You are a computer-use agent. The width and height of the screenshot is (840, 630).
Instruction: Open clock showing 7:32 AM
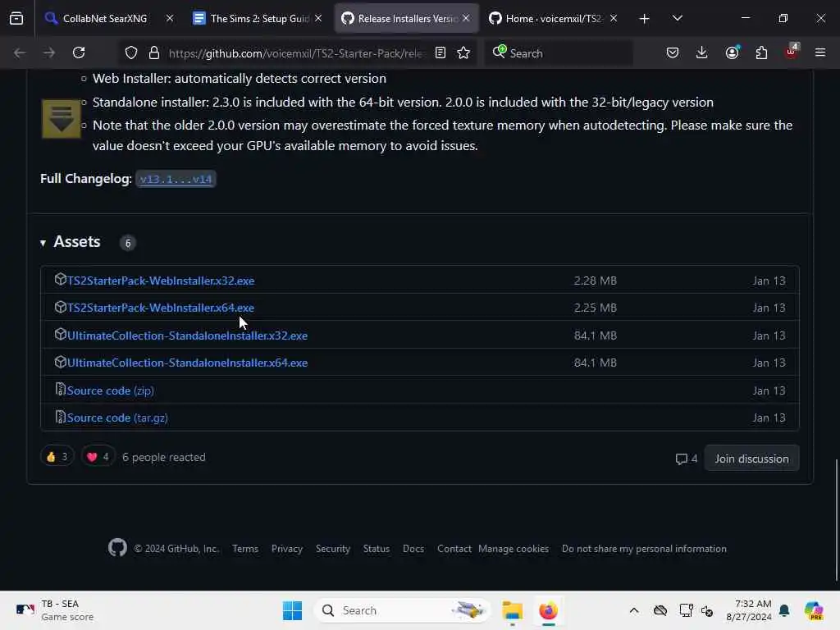click(x=748, y=610)
